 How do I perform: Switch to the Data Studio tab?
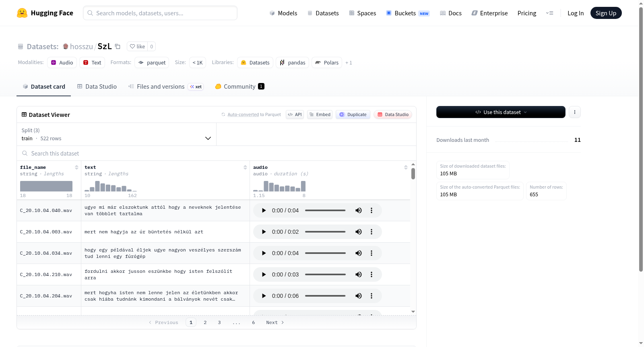coord(97,87)
